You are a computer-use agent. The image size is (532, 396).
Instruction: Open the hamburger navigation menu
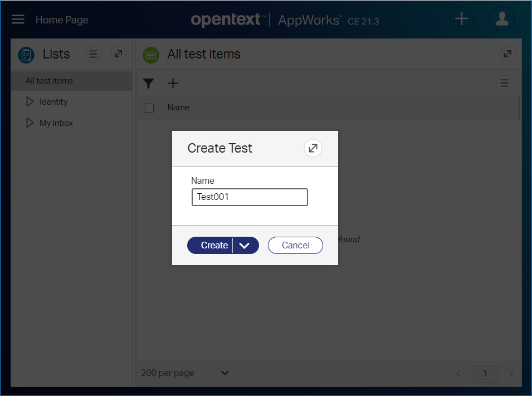18,19
